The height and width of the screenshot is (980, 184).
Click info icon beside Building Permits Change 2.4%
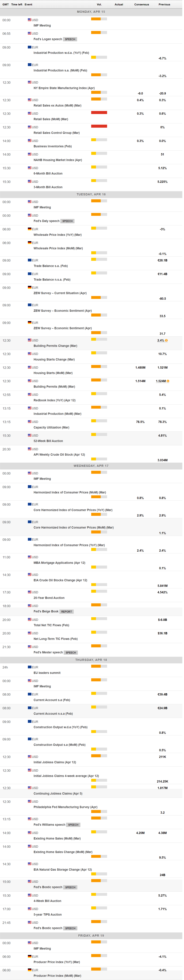point(166,340)
